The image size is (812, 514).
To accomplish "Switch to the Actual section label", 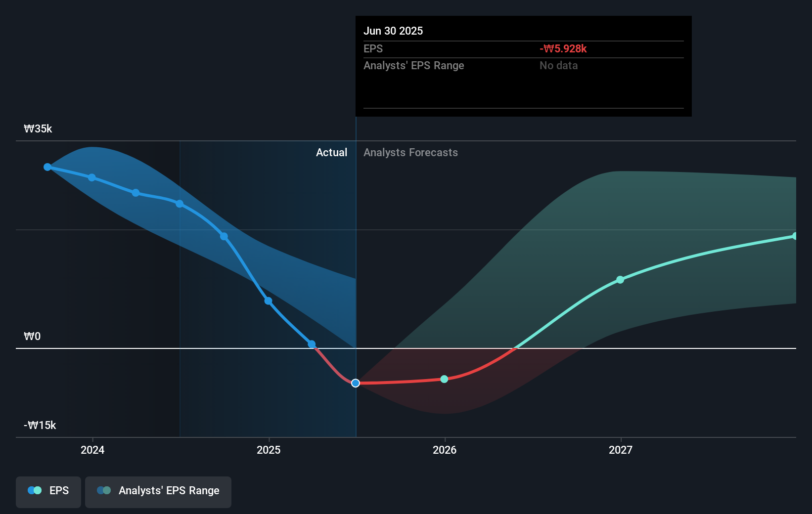I will point(331,152).
